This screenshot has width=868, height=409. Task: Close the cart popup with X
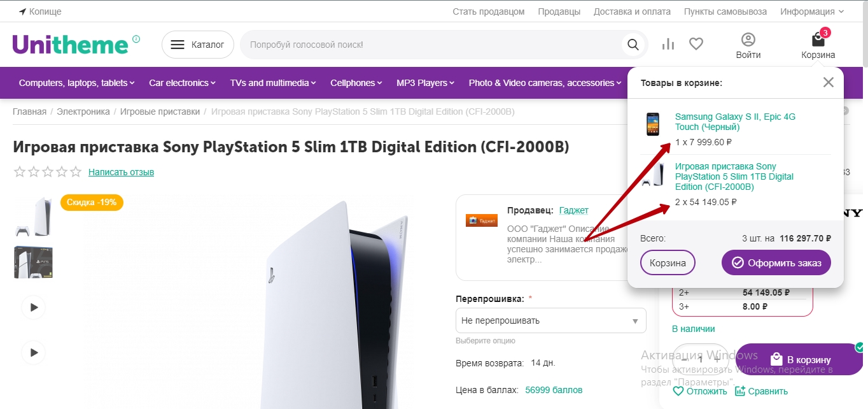pyautogui.click(x=828, y=82)
